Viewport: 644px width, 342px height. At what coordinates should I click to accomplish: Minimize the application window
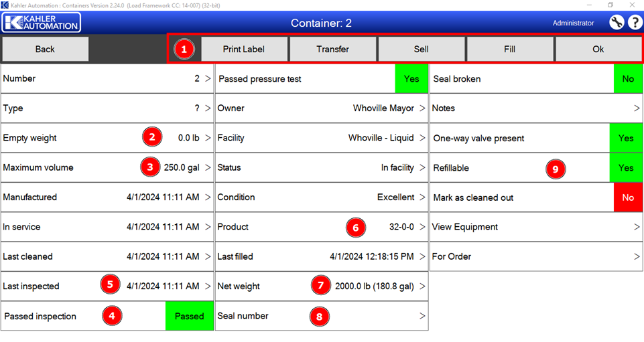coord(589,5)
